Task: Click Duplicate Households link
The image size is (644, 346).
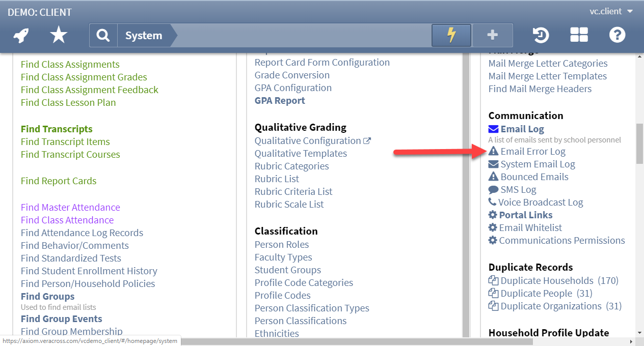Action: (547, 281)
